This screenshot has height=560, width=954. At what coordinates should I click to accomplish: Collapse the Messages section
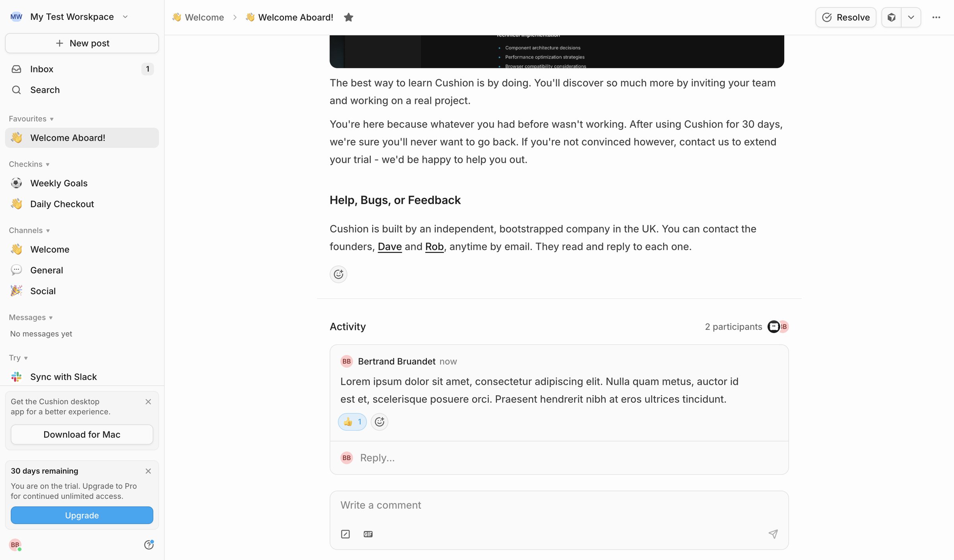coord(31,318)
